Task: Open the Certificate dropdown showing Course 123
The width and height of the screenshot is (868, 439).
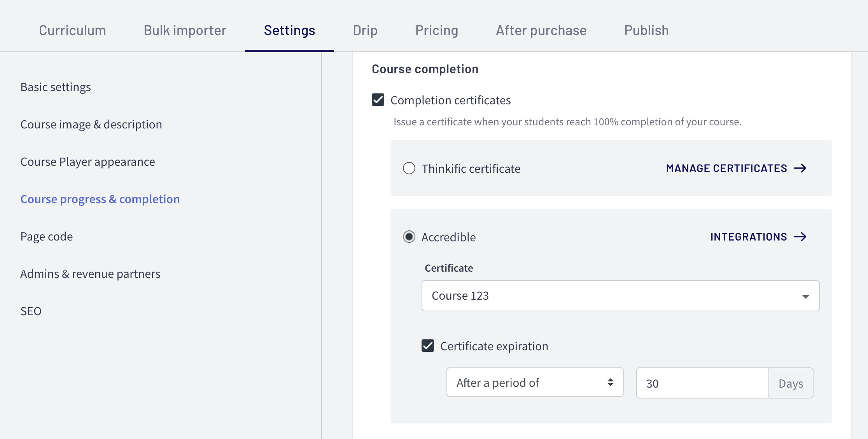Action: (x=620, y=296)
